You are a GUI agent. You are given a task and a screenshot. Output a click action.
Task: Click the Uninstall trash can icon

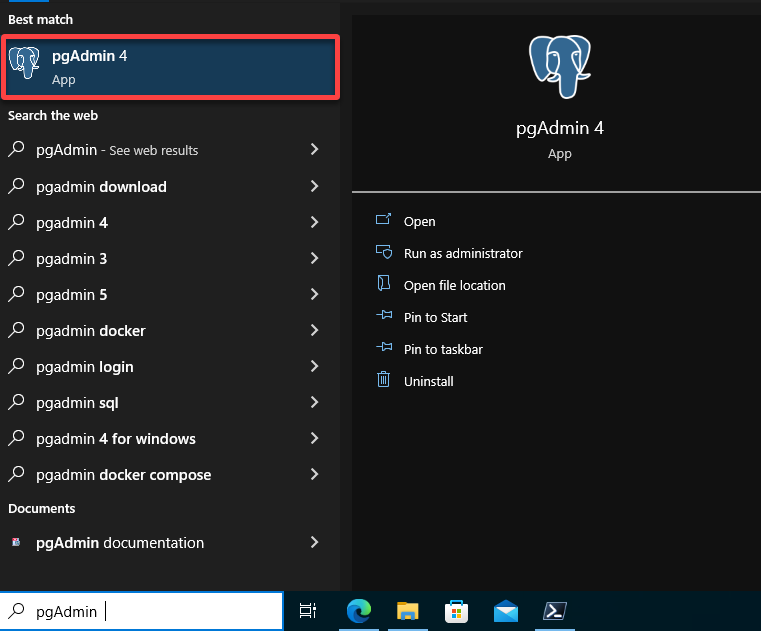[383, 379]
